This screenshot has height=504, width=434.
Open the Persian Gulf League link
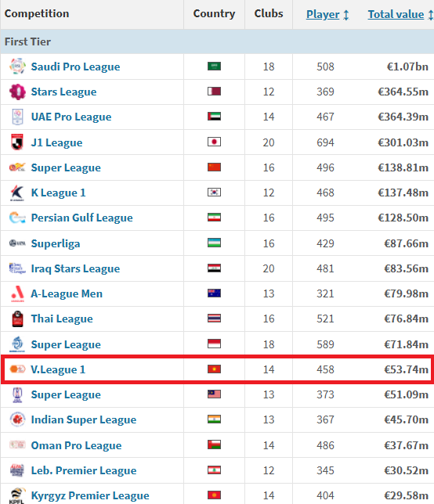81,218
